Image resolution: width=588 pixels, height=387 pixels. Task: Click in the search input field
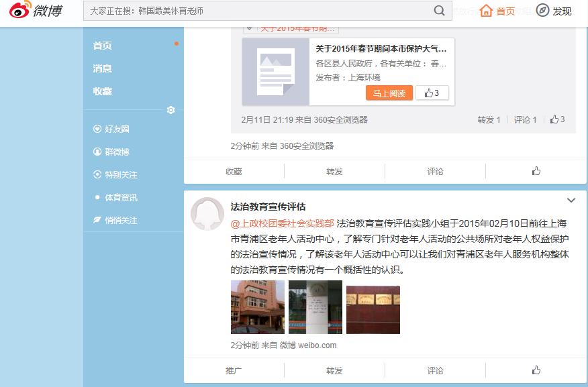click(258, 11)
